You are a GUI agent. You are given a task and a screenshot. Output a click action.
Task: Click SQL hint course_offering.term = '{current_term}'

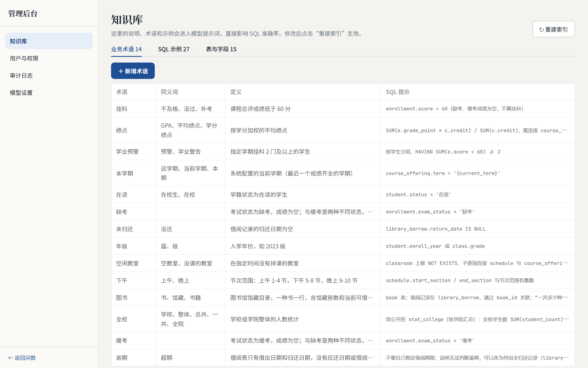(x=443, y=173)
